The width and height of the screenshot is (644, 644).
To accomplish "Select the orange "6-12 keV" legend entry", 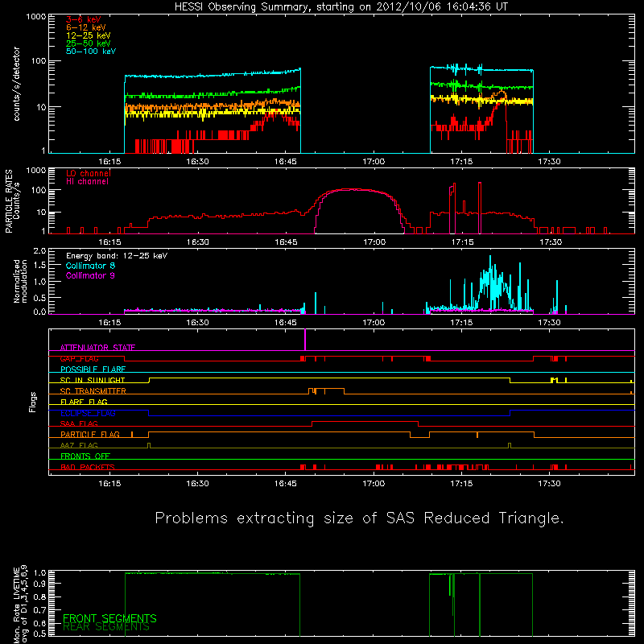I will (x=86, y=27).
